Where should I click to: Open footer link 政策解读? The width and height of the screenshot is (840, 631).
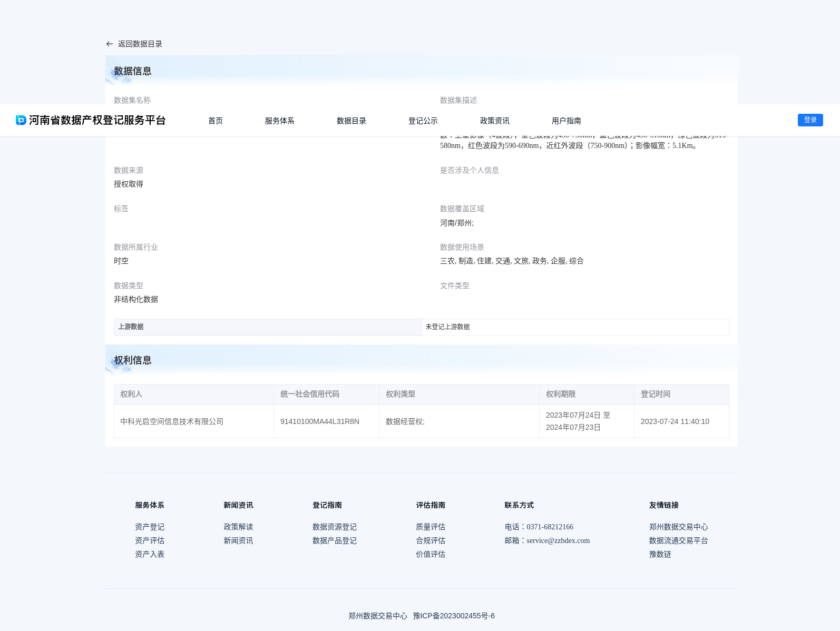pos(238,527)
